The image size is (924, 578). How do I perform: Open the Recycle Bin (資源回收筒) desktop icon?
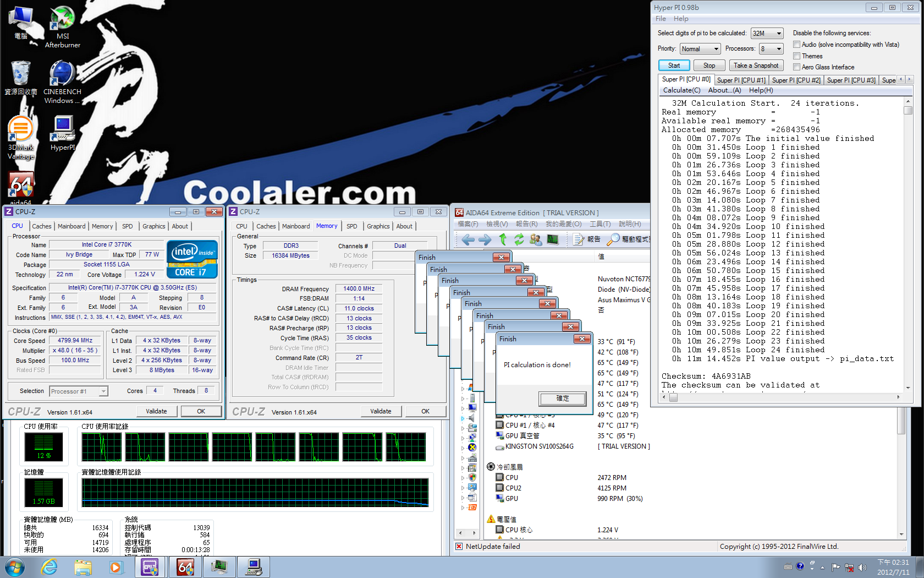tap(21, 78)
